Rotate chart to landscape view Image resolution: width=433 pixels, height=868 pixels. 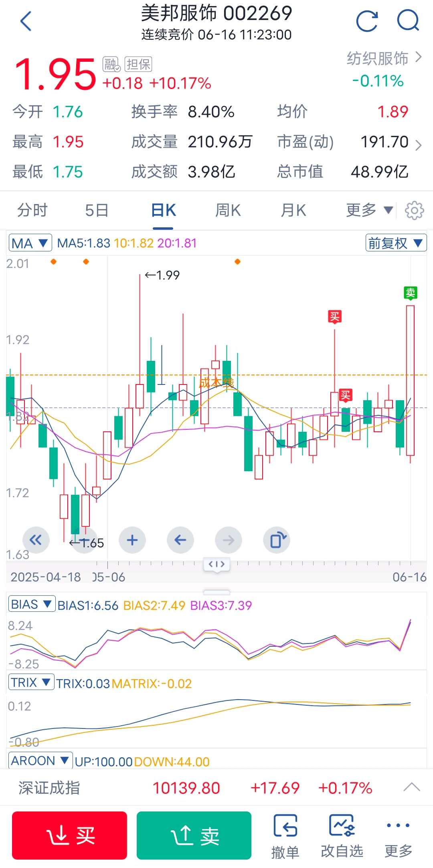coord(277,540)
